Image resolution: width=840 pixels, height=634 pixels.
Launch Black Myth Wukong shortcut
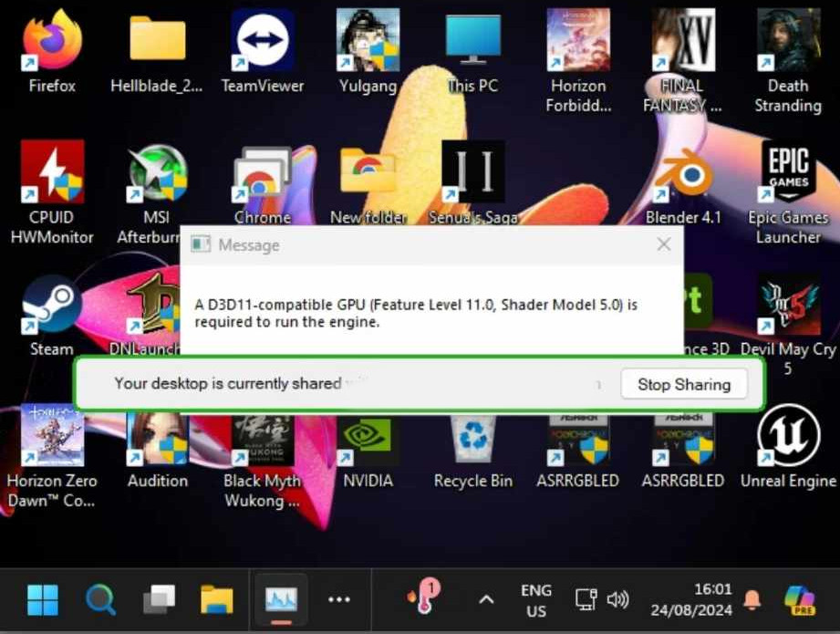pos(263,461)
